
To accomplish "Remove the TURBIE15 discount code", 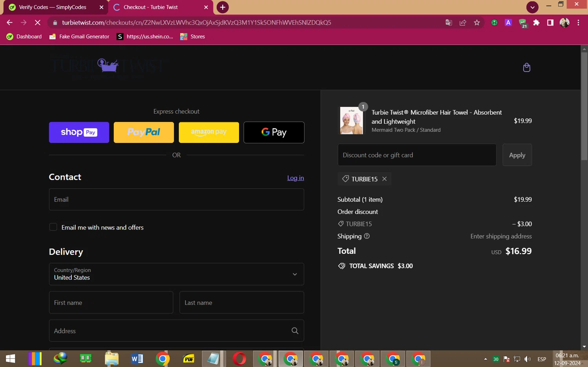I will click(385, 179).
